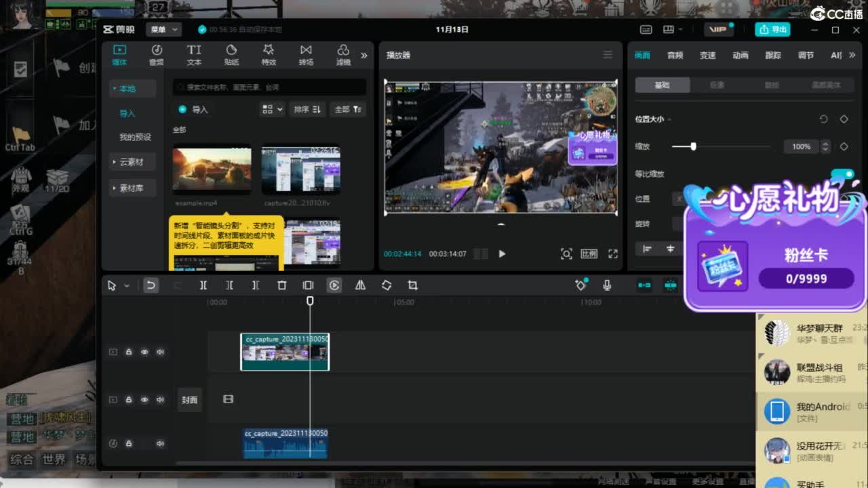This screenshot has width=868, height=488.
Task: Open the selection tool dropdown arrow
Action: [126, 286]
